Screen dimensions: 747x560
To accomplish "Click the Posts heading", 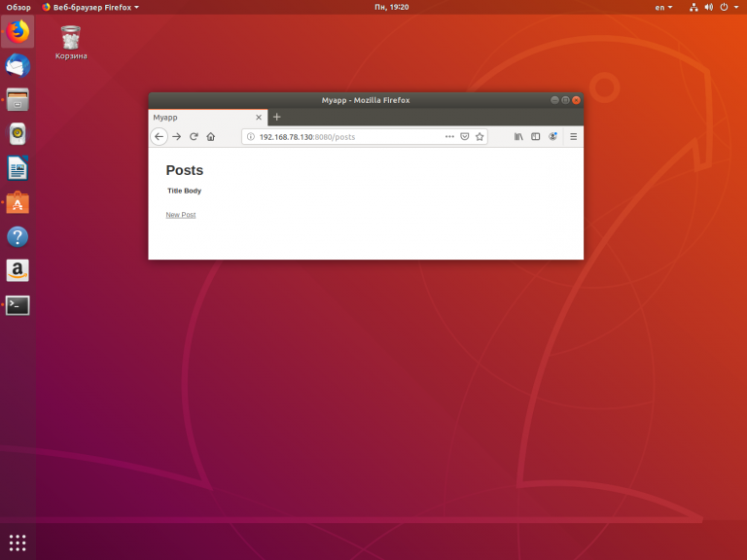I will [185, 170].
